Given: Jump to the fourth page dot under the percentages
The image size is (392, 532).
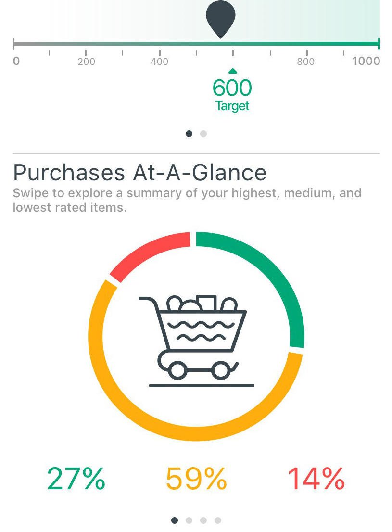Looking at the screenshot, I should 218,520.
